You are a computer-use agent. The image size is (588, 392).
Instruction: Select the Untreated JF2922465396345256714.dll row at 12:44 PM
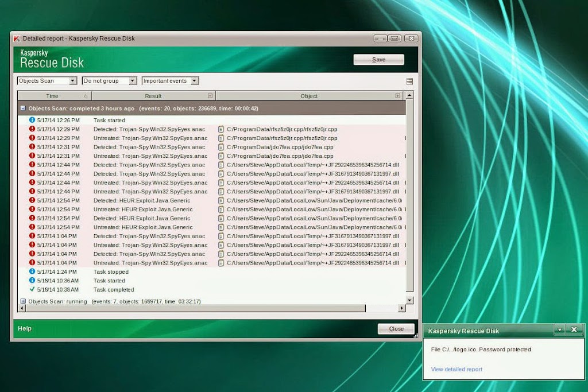click(x=211, y=183)
